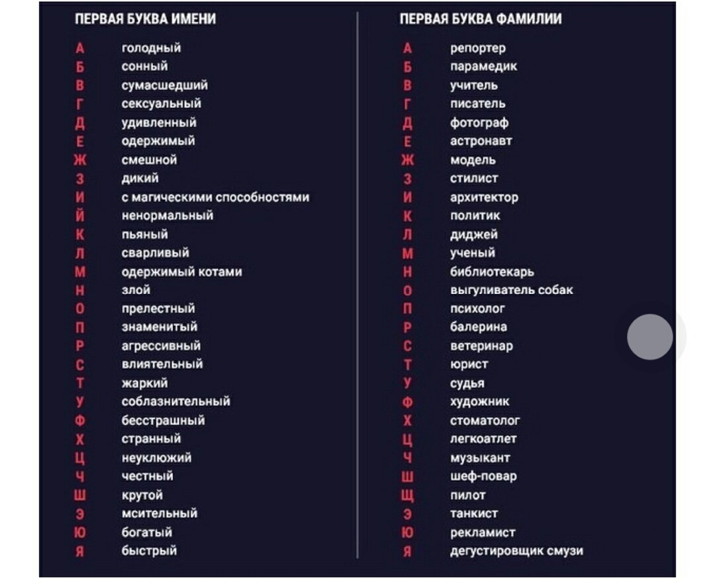The image size is (715, 588).
Task: Select the word 'парамедик'
Action: click(483, 67)
